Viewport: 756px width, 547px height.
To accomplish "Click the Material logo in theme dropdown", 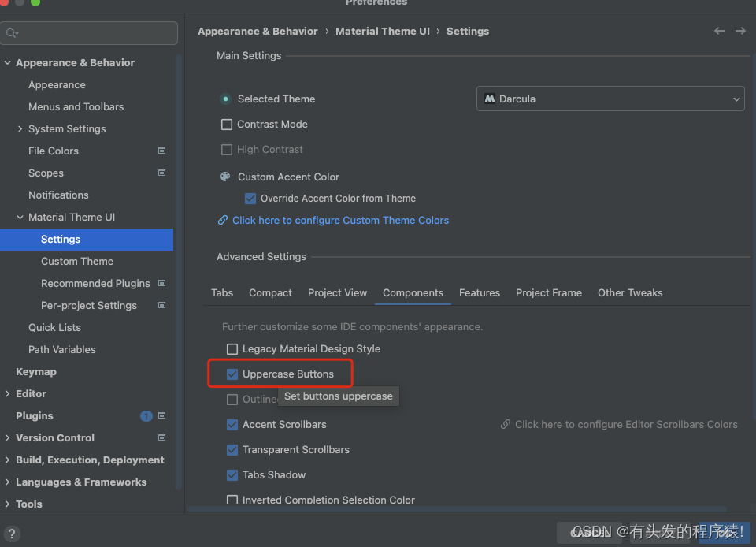I will coord(489,99).
